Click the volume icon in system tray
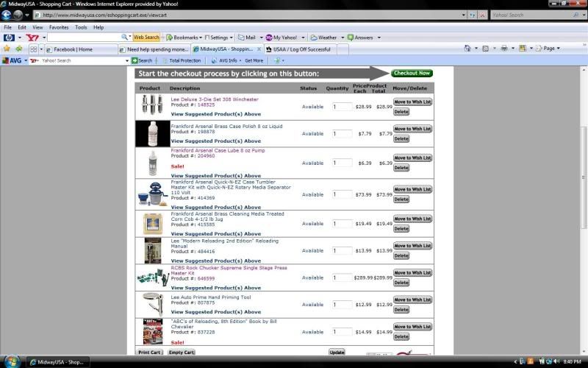 pyautogui.click(x=556, y=361)
